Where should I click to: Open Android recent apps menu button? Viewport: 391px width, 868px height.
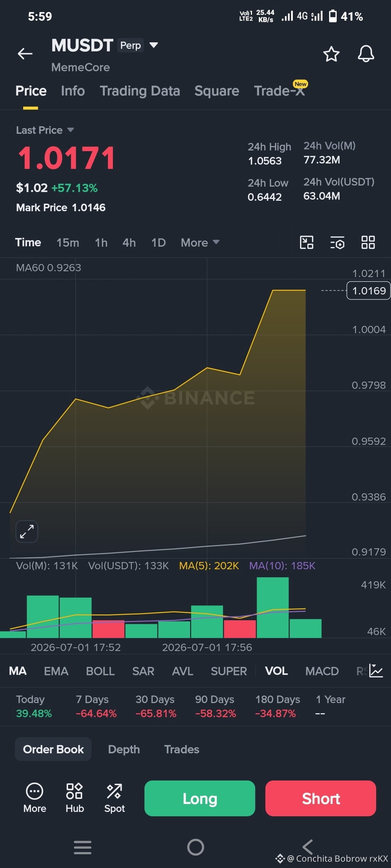[83, 847]
